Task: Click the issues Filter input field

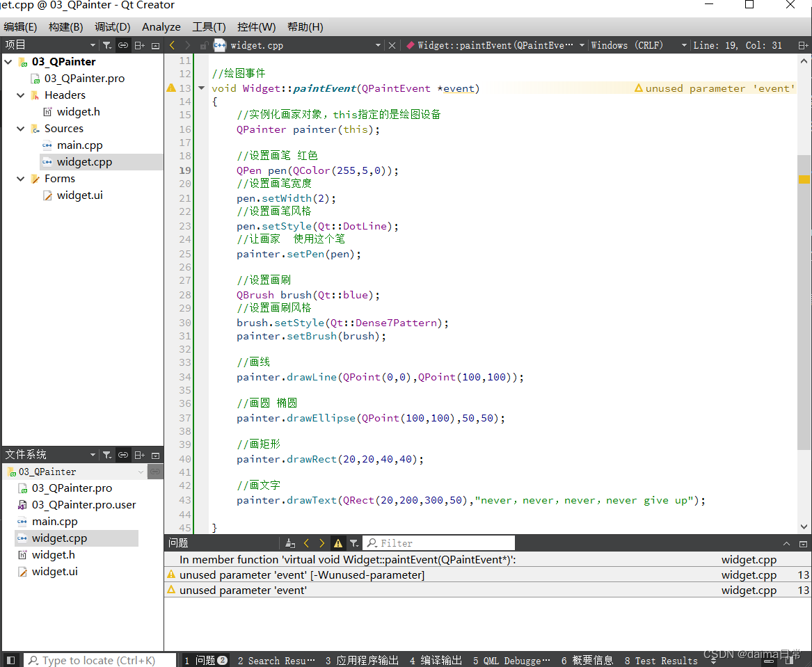Action: (438, 543)
